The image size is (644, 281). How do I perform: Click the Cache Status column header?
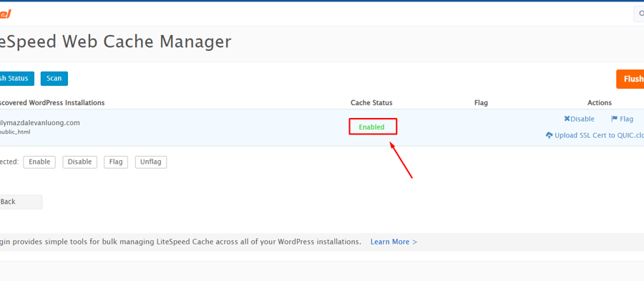click(x=371, y=102)
